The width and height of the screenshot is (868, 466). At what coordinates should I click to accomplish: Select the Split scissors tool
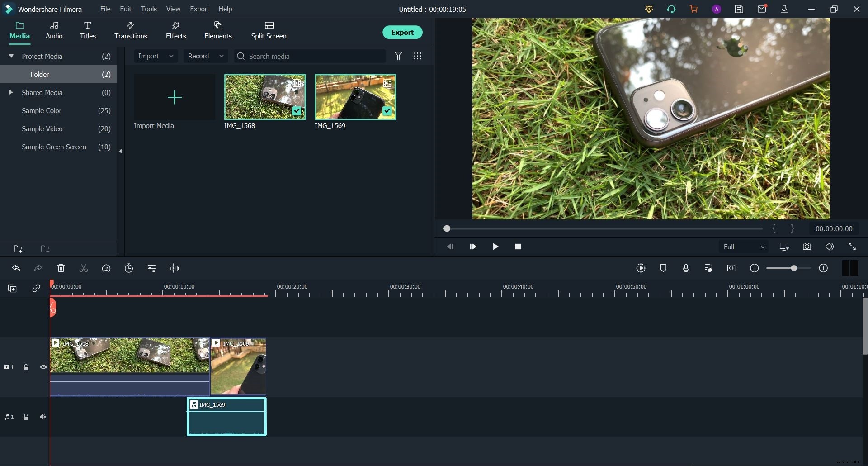click(83, 268)
